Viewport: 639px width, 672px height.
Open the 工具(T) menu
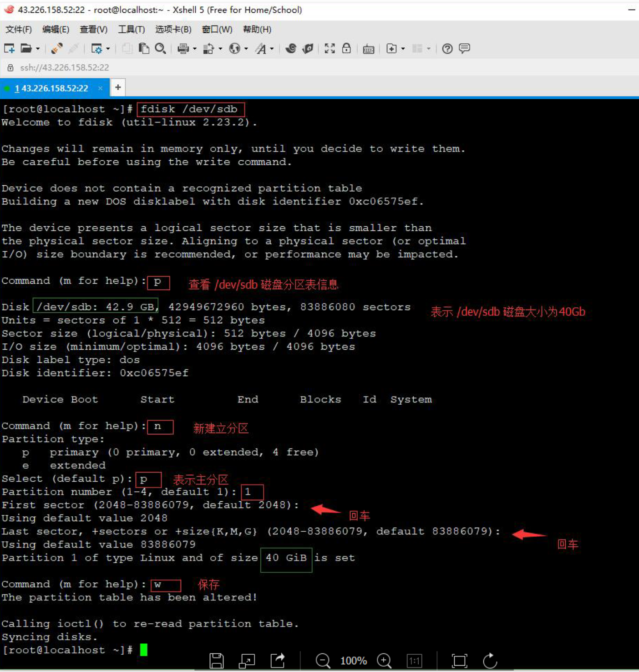tap(131, 30)
